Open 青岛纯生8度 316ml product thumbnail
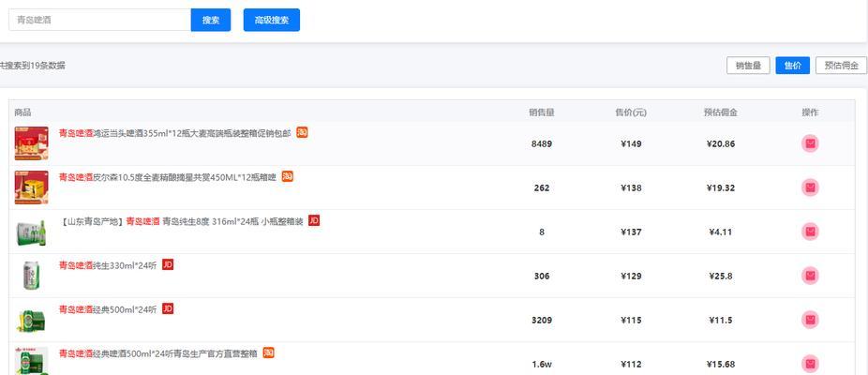 pyautogui.click(x=32, y=232)
